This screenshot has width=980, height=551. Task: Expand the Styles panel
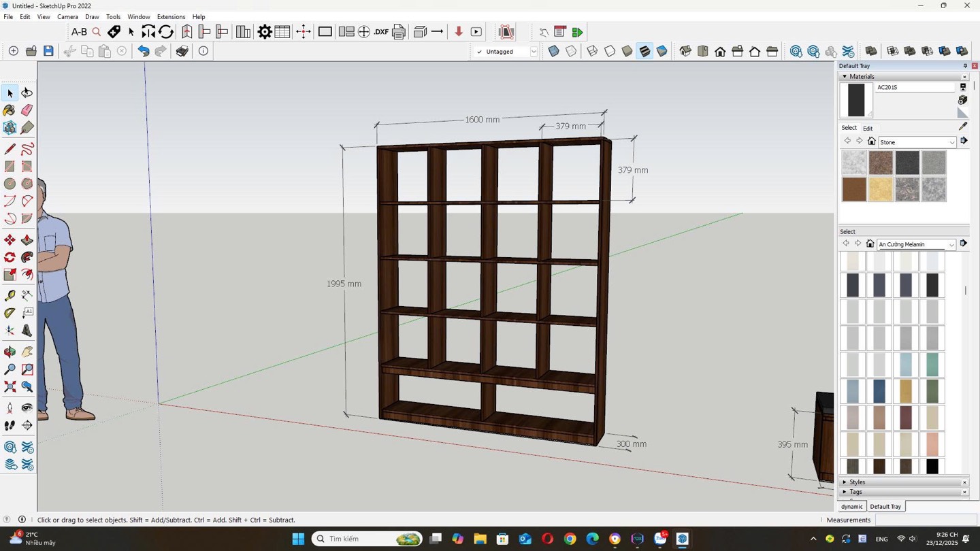[x=845, y=482]
